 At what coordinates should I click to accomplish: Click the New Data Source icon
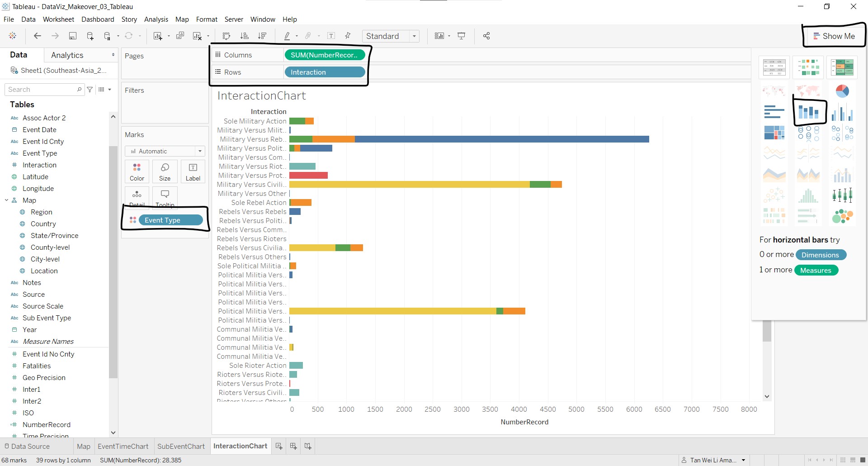[90, 36]
